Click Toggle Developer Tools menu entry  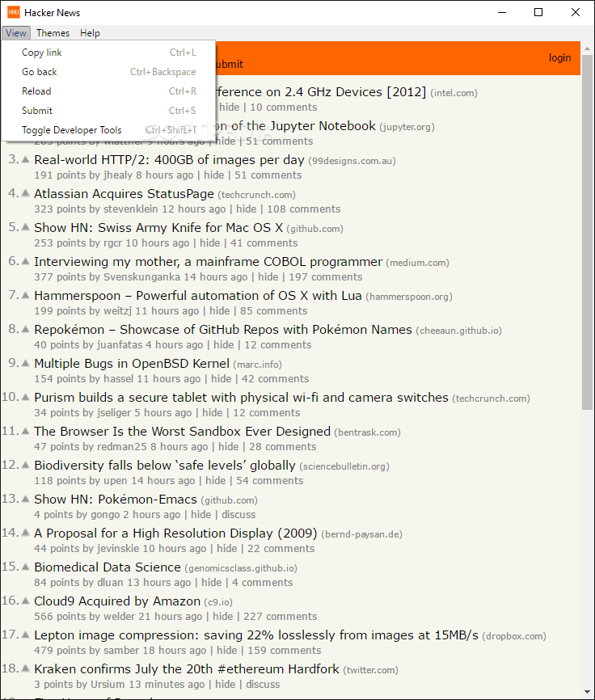108,130
